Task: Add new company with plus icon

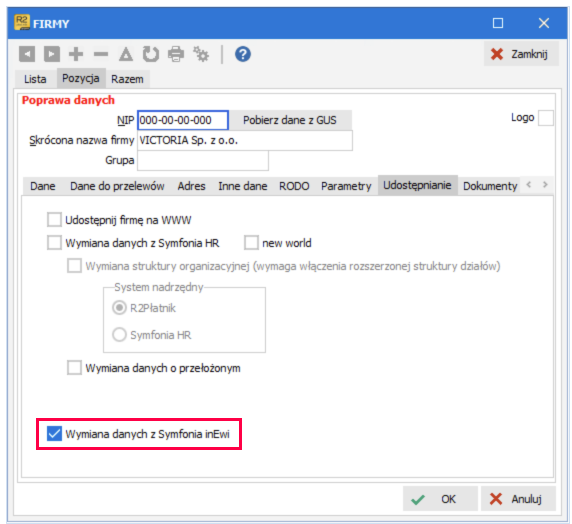Action: pyautogui.click(x=76, y=54)
